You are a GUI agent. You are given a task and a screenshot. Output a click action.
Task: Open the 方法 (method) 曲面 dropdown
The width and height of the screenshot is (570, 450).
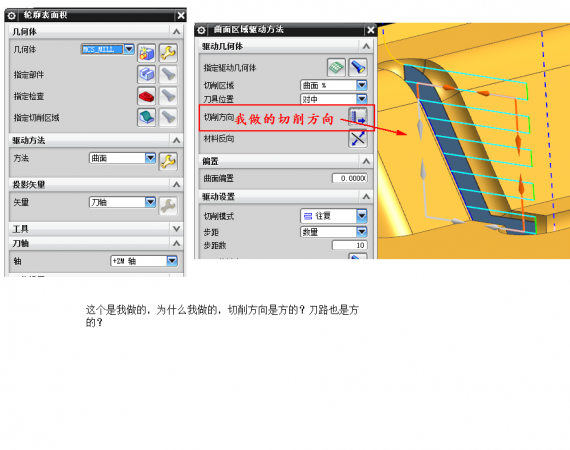123,158
